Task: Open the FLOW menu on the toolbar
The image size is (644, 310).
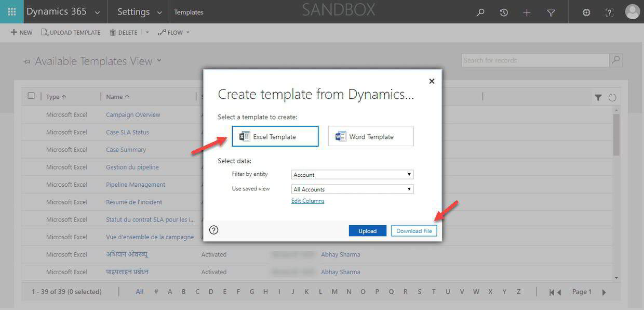Action: [x=172, y=32]
